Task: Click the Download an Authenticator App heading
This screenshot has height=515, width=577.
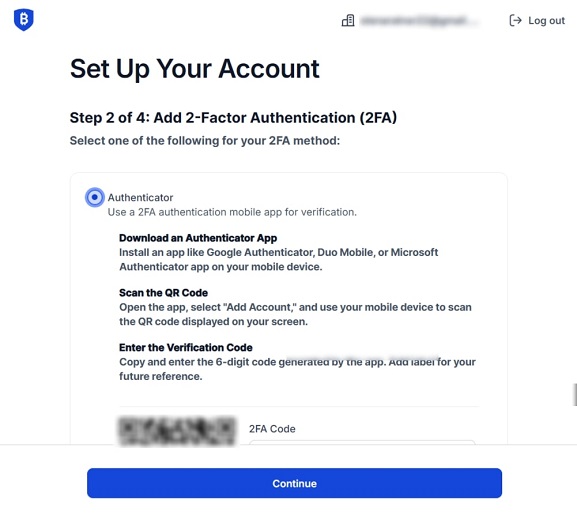Action: 198,238
